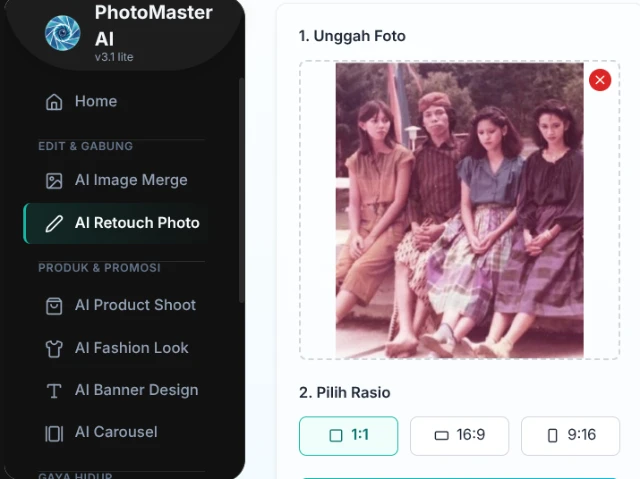Remove uploaded photo with red X button
This screenshot has width=640, height=479.
click(600, 80)
